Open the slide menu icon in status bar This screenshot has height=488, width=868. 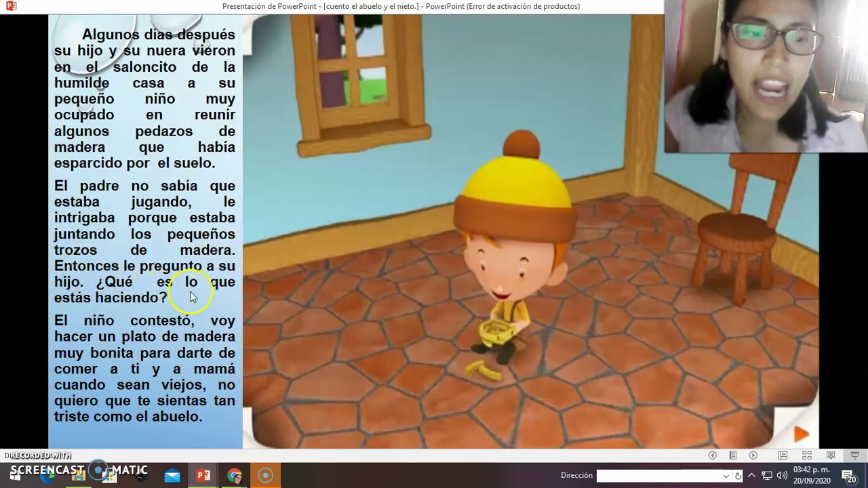coord(733,455)
